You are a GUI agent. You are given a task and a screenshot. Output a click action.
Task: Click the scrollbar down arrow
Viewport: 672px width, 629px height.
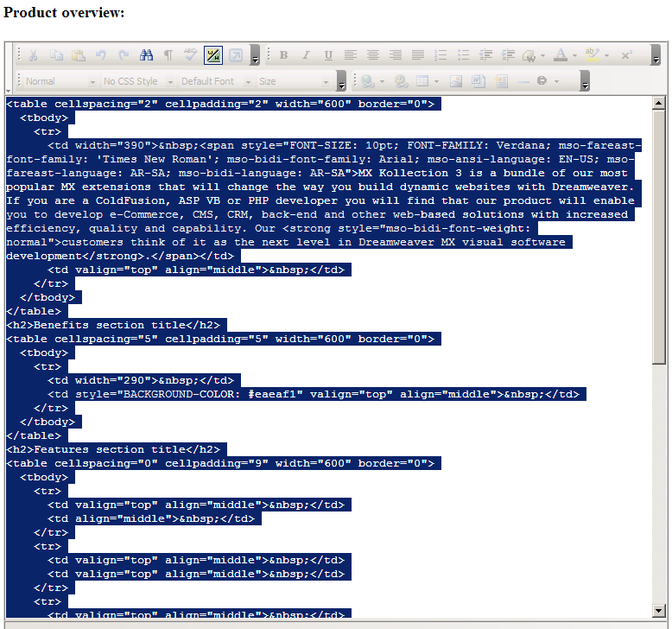659,610
